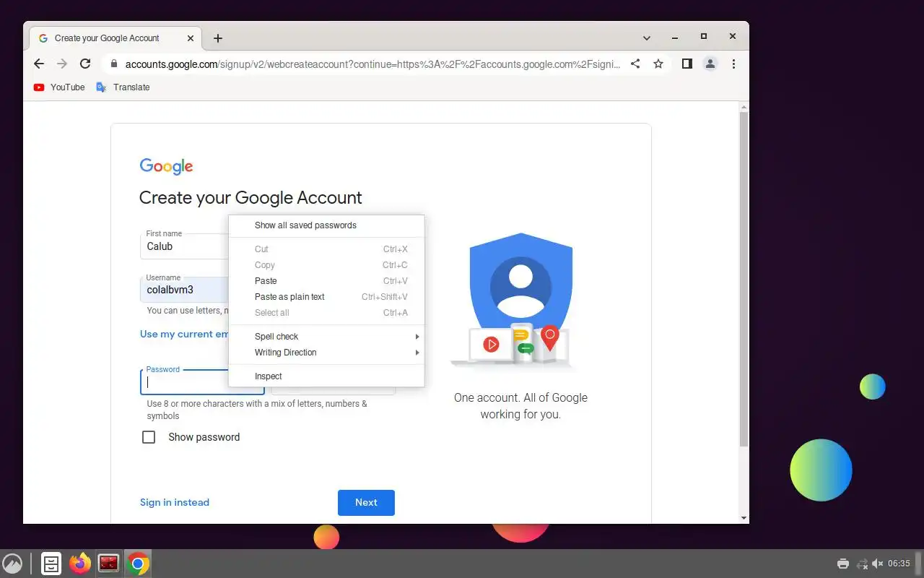Bookmark this page with the star icon
Viewport: 924px width, 578px height.
(658, 64)
